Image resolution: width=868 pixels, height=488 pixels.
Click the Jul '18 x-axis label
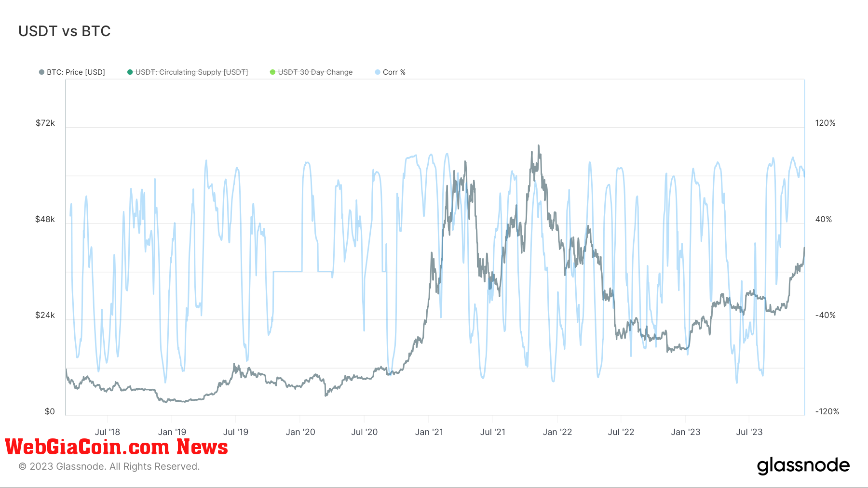(107, 432)
